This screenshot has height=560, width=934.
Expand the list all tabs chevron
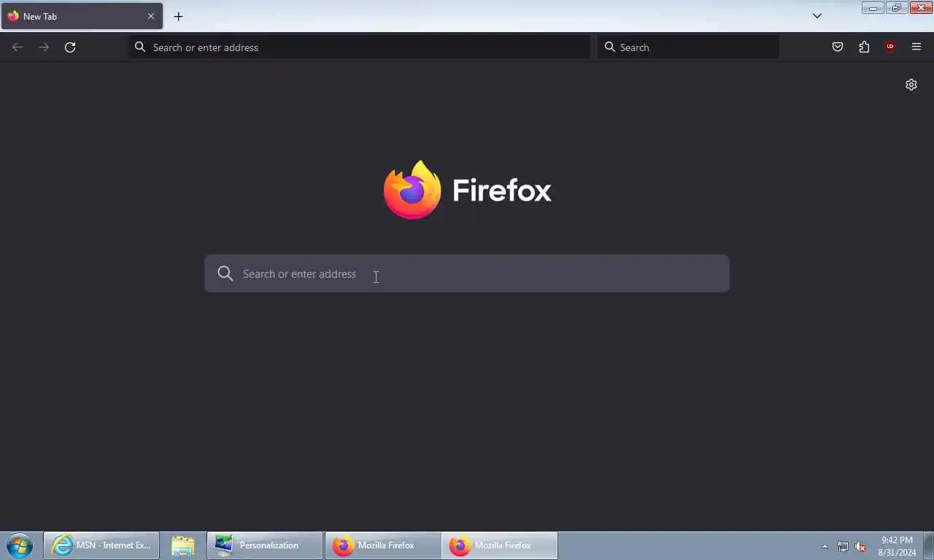[817, 16]
